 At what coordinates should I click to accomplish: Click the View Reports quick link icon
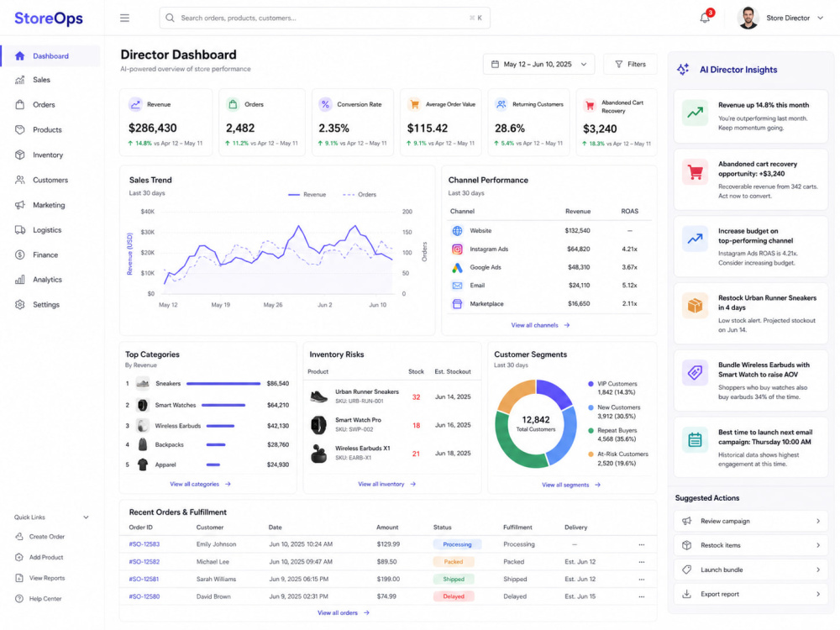19,578
